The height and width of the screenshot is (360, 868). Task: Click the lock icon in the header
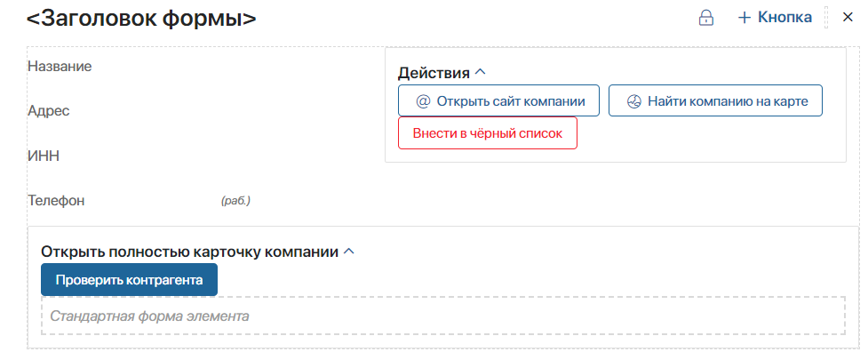click(705, 18)
